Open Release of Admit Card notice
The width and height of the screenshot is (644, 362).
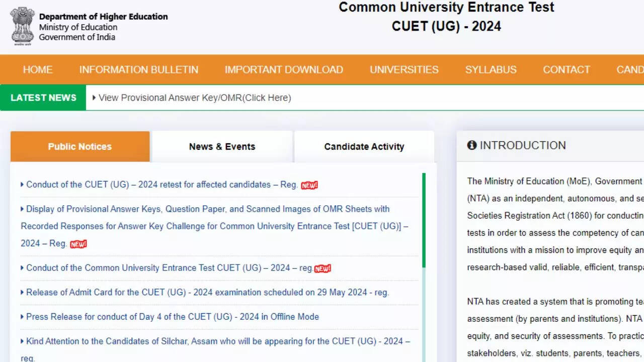click(207, 292)
